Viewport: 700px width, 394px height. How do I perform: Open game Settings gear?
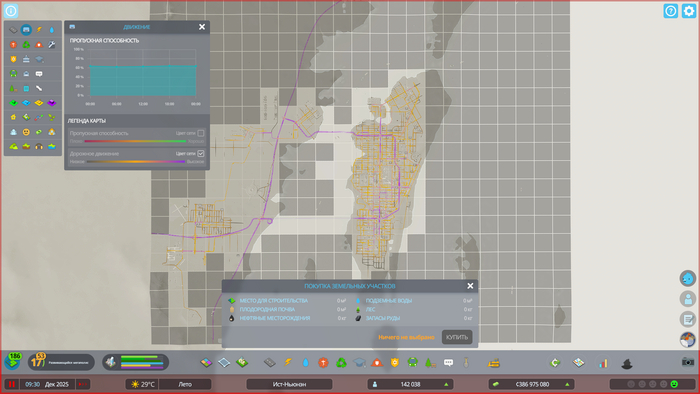click(688, 11)
